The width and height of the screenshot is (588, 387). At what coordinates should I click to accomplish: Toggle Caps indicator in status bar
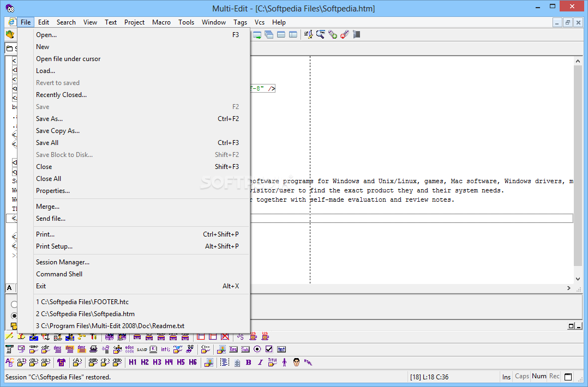tap(521, 376)
